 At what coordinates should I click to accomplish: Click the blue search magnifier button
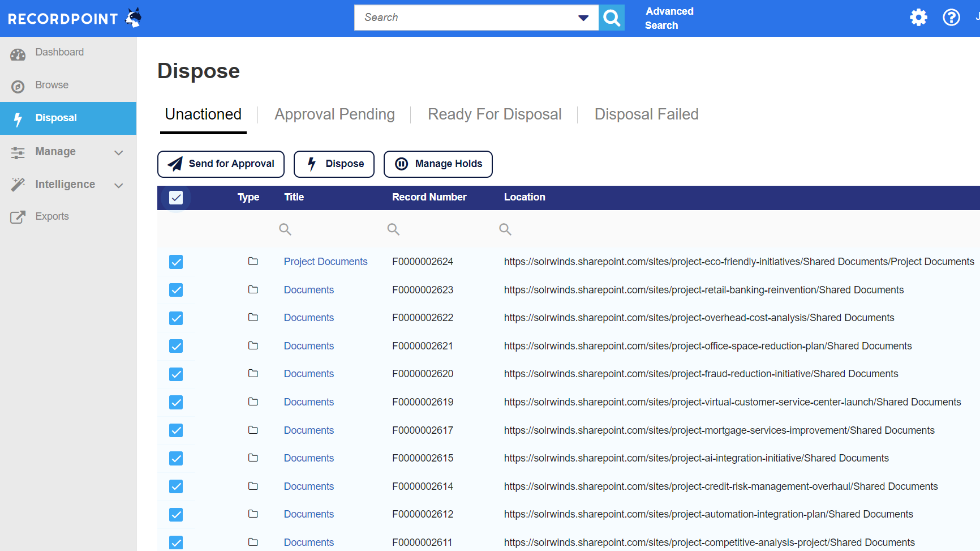pyautogui.click(x=612, y=18)
